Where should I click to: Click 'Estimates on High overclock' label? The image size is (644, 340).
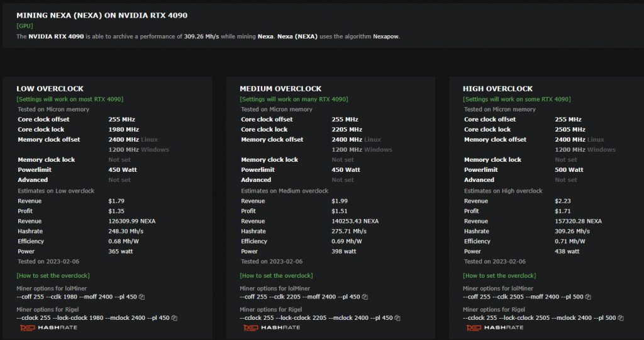[503, 191]
